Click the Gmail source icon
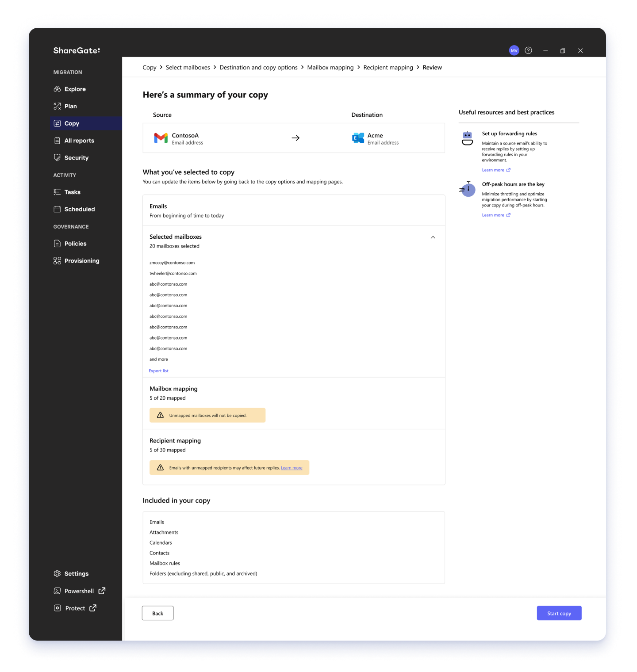This screenshot has width=637, height=672. 161,138
